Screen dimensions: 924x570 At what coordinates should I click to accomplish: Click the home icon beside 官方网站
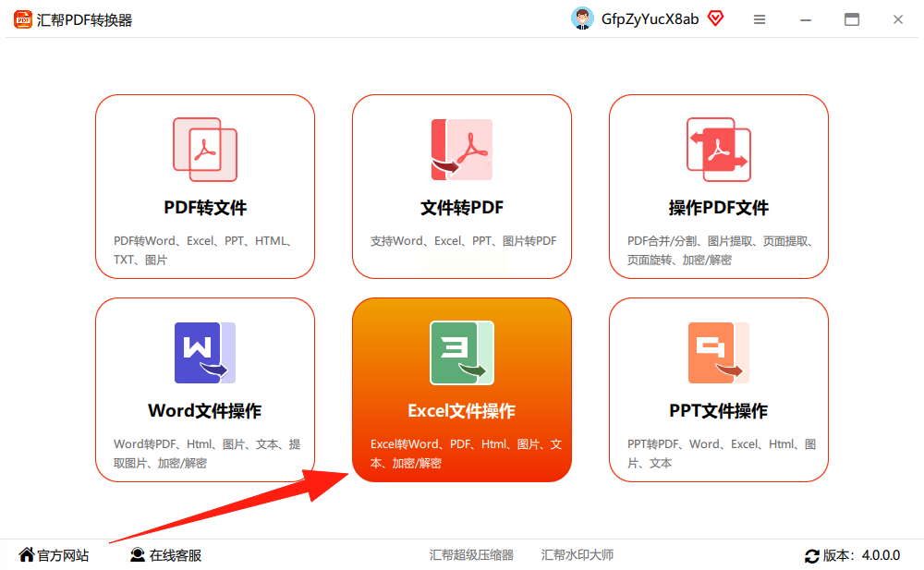27,554
